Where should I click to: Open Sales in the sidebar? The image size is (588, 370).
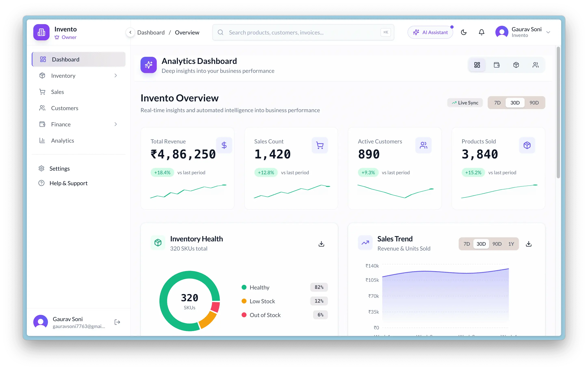click(x=79, y=92)
